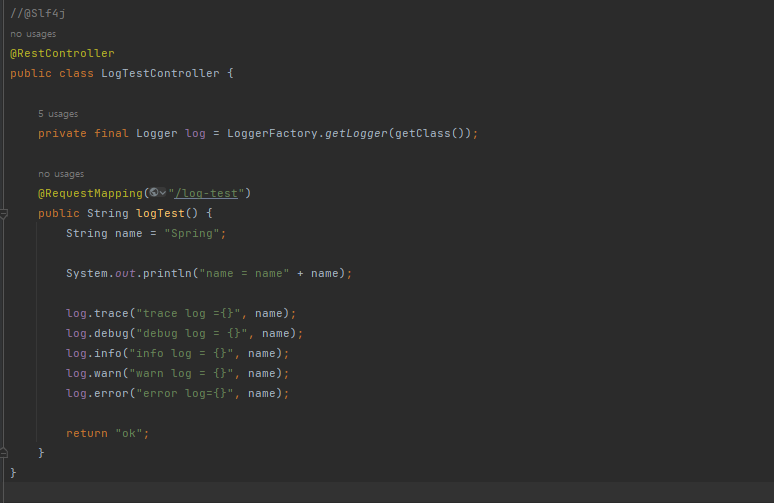Click the class closing brace on last line
Screen dimensions: 774x503
(x=13, y=473)
